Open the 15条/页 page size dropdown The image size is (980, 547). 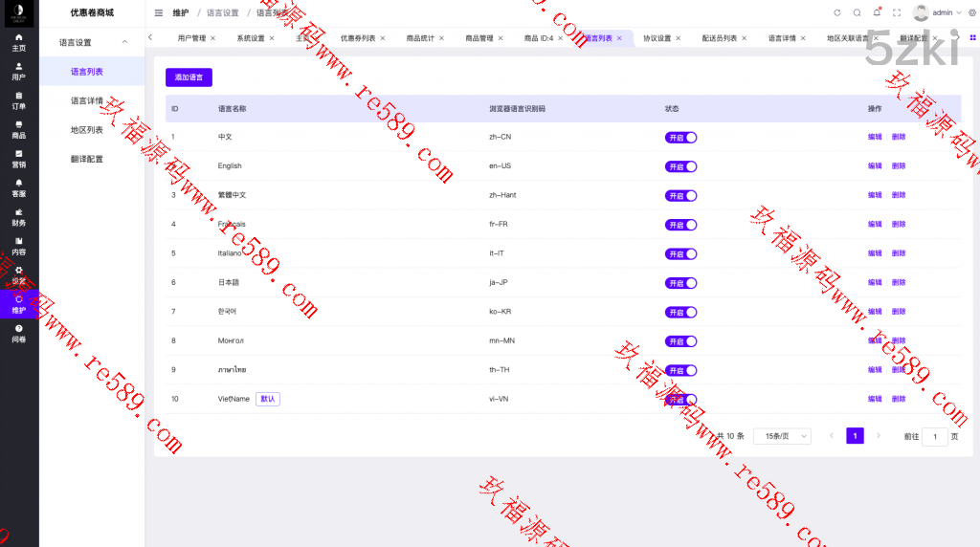[x=783, y=436]
